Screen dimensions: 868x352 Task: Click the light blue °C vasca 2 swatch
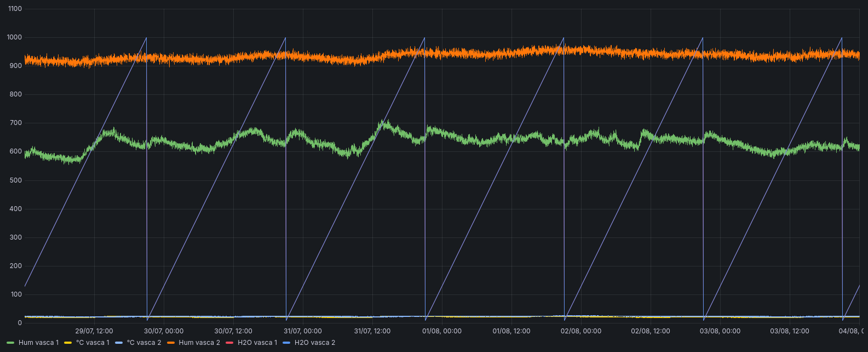click(119, 343)
